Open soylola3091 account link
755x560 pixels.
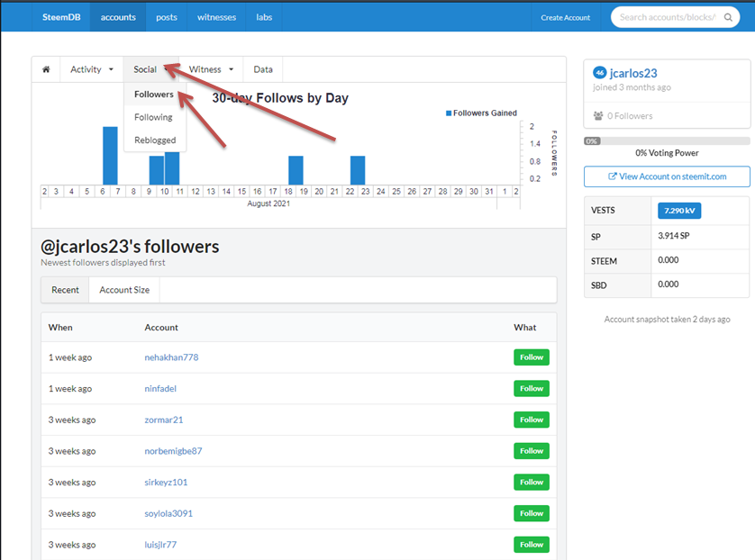168,513
